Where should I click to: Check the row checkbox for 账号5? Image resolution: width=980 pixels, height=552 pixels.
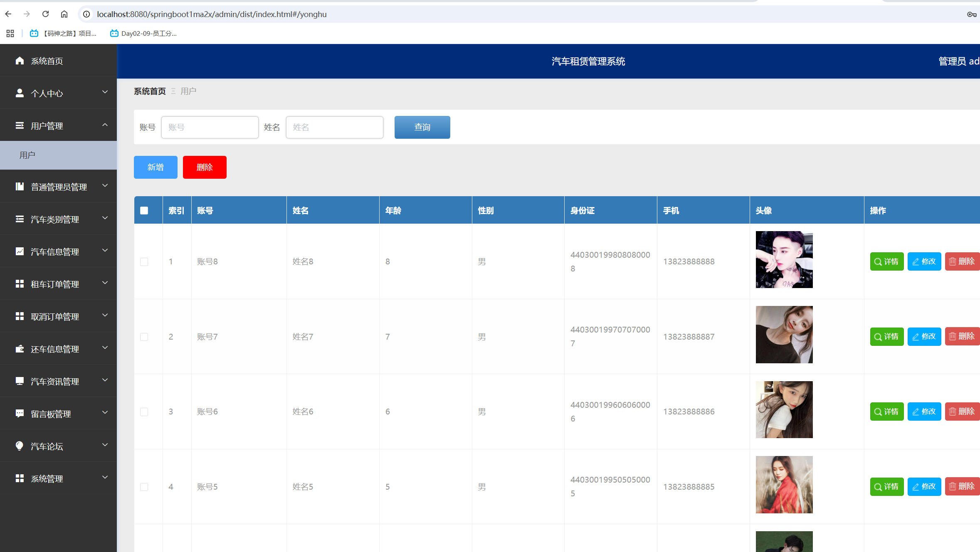(144, 487)
